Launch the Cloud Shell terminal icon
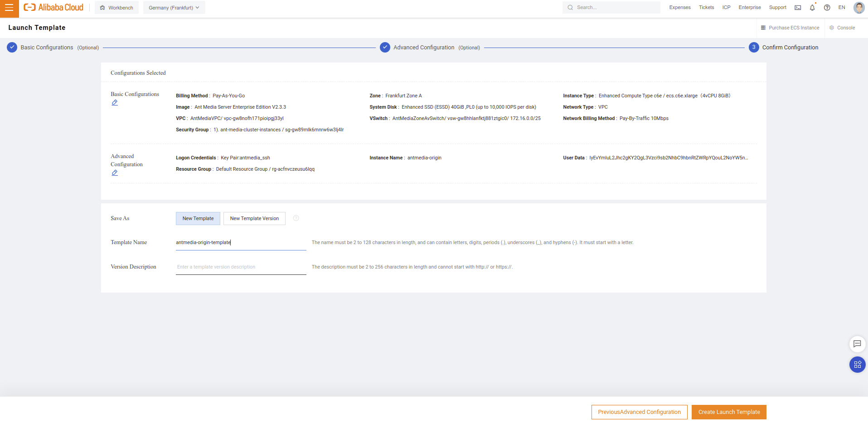 (x=798, y=8)
